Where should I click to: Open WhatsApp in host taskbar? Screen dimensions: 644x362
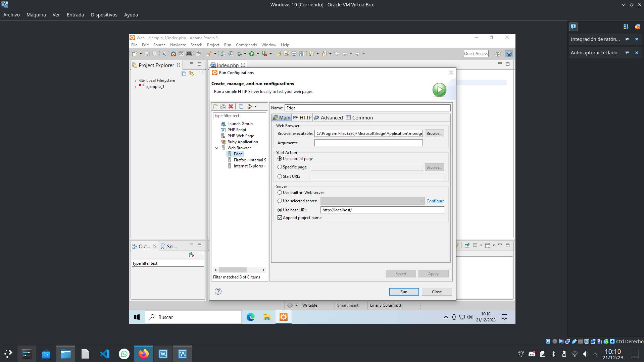click(x=124, y=354)
